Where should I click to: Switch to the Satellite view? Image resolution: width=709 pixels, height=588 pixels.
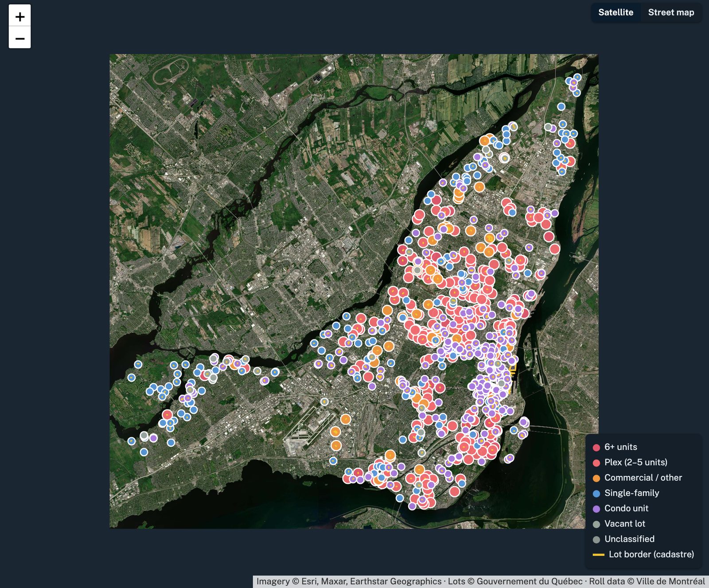pyautogui.click(x=616, y=12)
